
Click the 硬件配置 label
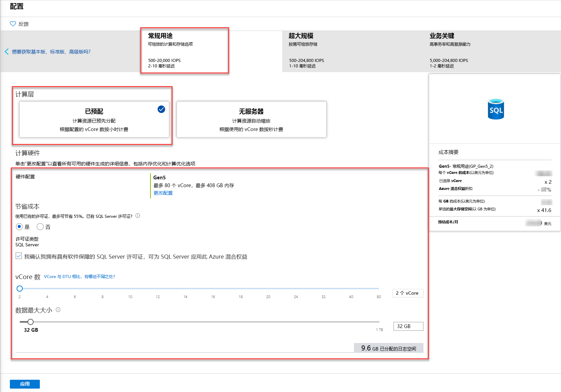(25, 177)
